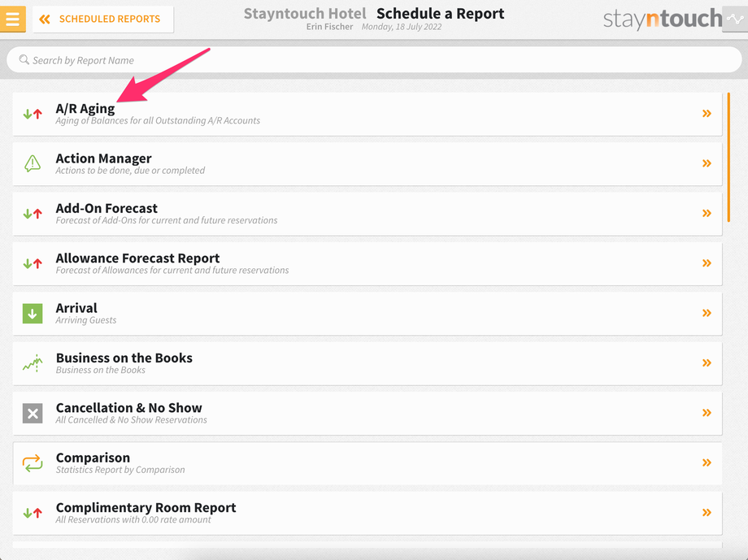Select the Action Manager report title

pos(103,158)
